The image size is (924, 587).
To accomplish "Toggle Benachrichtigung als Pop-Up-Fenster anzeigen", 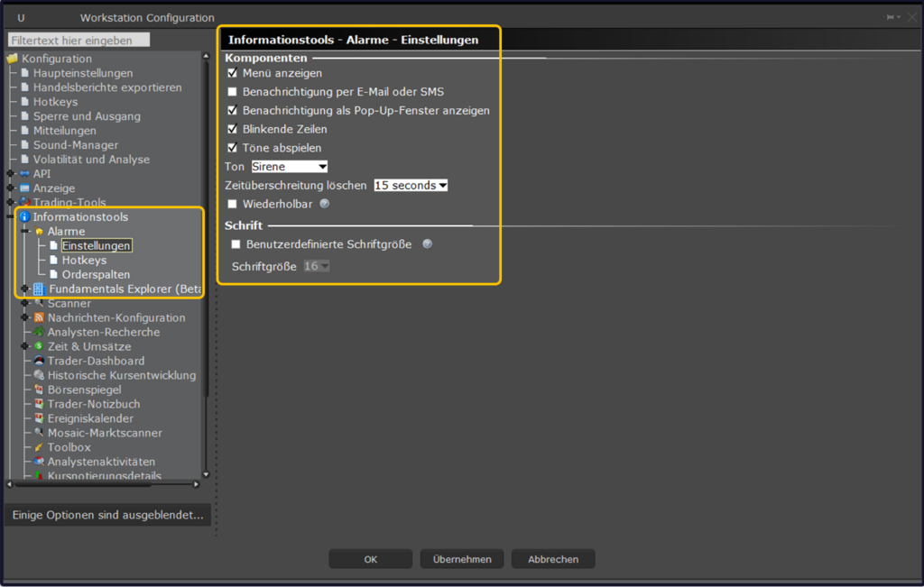I will pos(232,110).
